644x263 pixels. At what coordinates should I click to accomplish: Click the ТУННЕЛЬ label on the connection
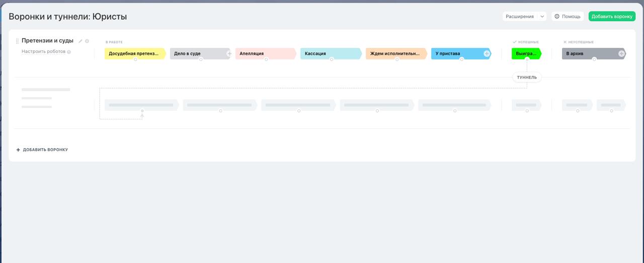click(x=527, y=78)
